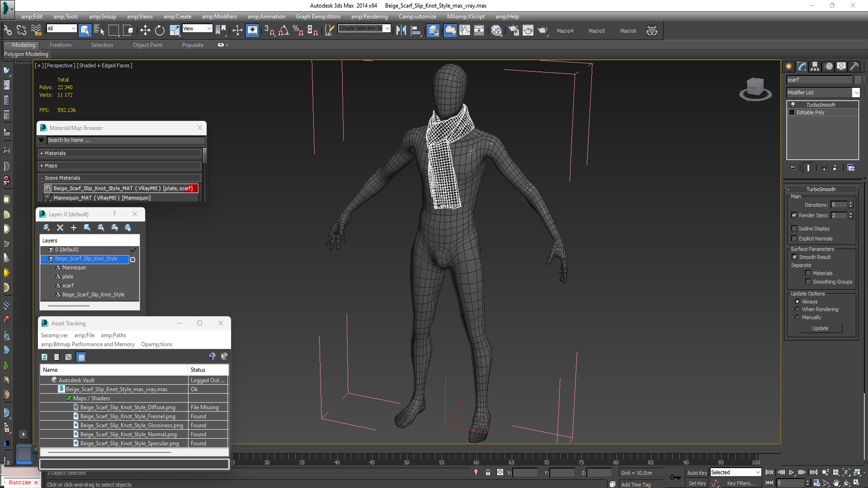Switch to the Object Paint ribbon tab
The width and height of the screenshot is (868, 488).
pos(147,45)
